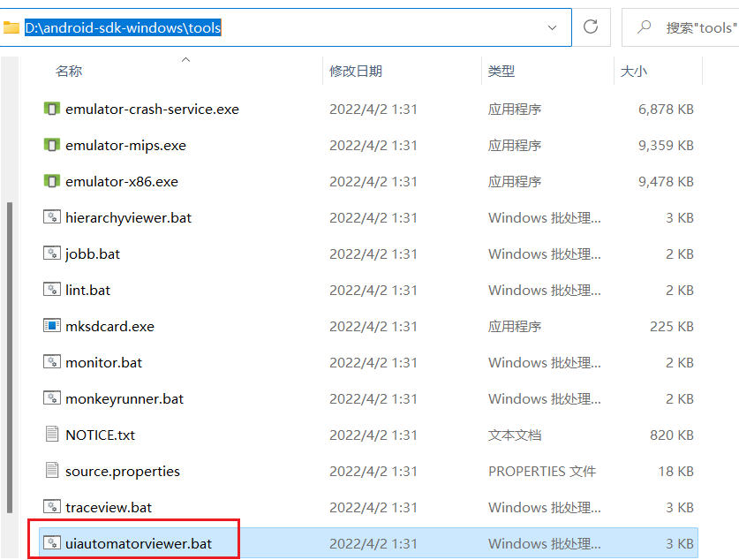Click the NOTICE.txt document icon
The height and width of the screenshot is (560, 739).
pyautogui.click(x=52, y=435)
